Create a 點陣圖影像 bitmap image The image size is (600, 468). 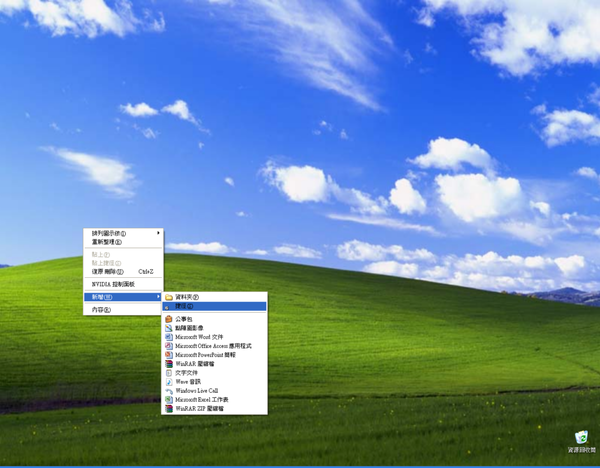tap(214, 328)
